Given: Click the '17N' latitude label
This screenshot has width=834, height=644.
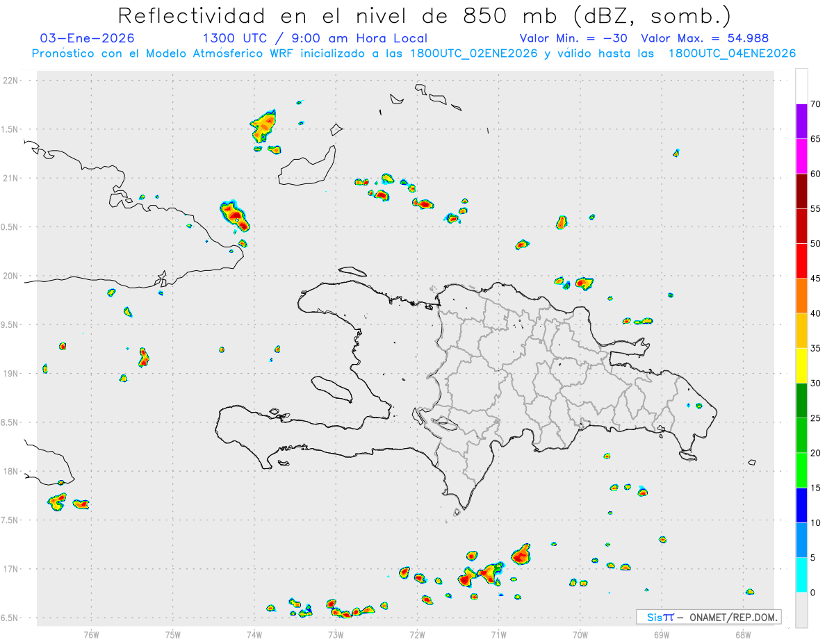Looking at the screenshot, I should 10,569.
